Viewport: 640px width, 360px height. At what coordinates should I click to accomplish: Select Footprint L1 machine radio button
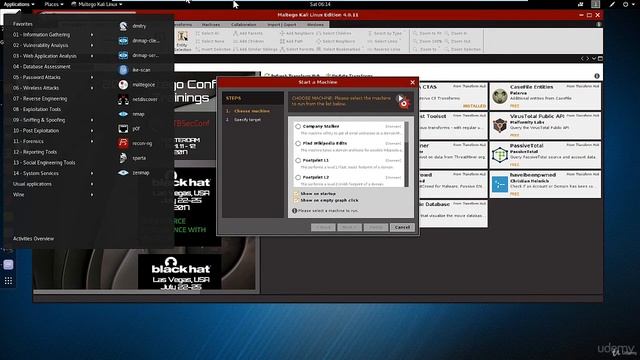click(x=298, y=160)
